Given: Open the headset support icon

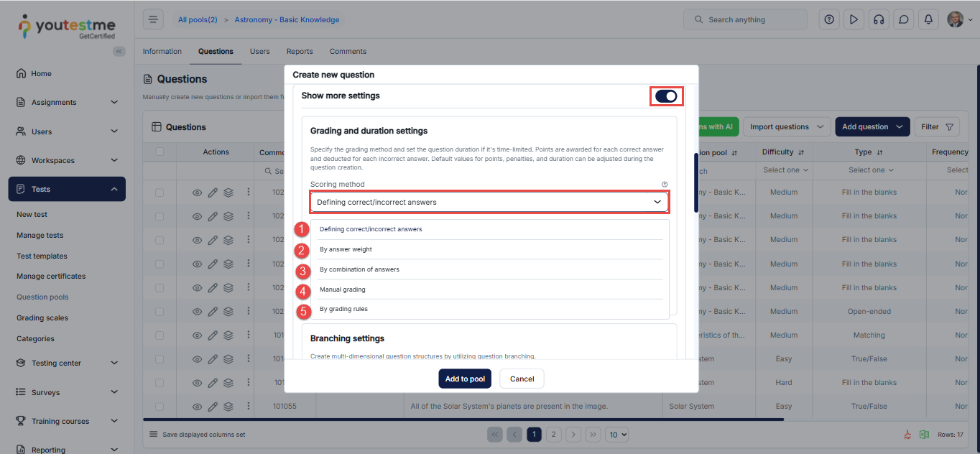Looking at the screenshot, I should tap(878, 19).
